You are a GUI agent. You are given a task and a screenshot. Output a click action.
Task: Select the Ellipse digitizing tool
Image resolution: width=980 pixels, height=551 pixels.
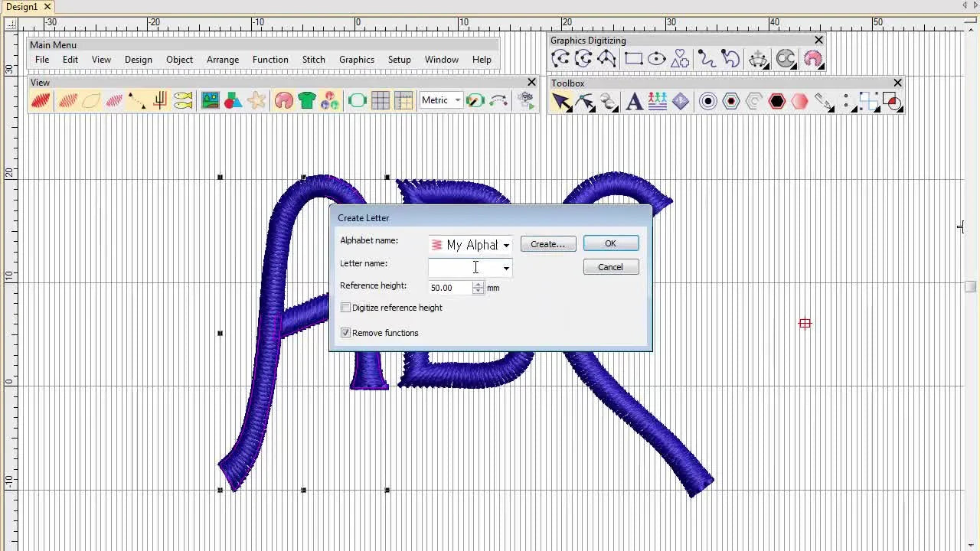[655, 58]
